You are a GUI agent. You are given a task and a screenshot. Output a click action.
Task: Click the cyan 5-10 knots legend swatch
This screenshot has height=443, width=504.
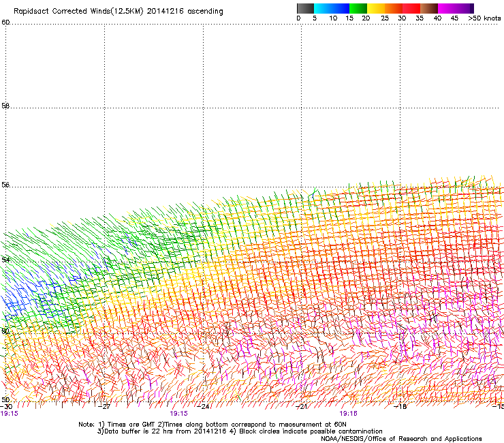click(x=323, y=8)
